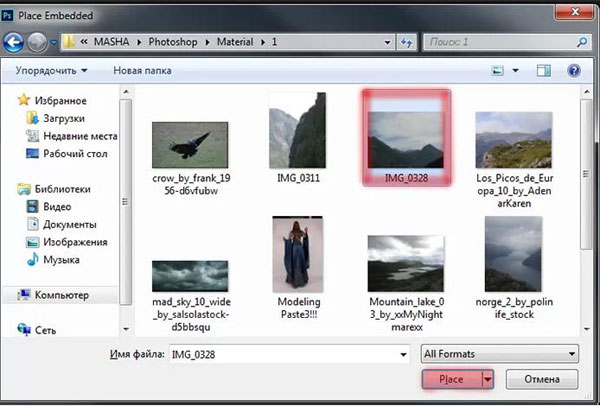Image resolution: width=600 pixels, height=406 pixels.
Task: Toggle the preview pane icon
Action: pos(544,70)
